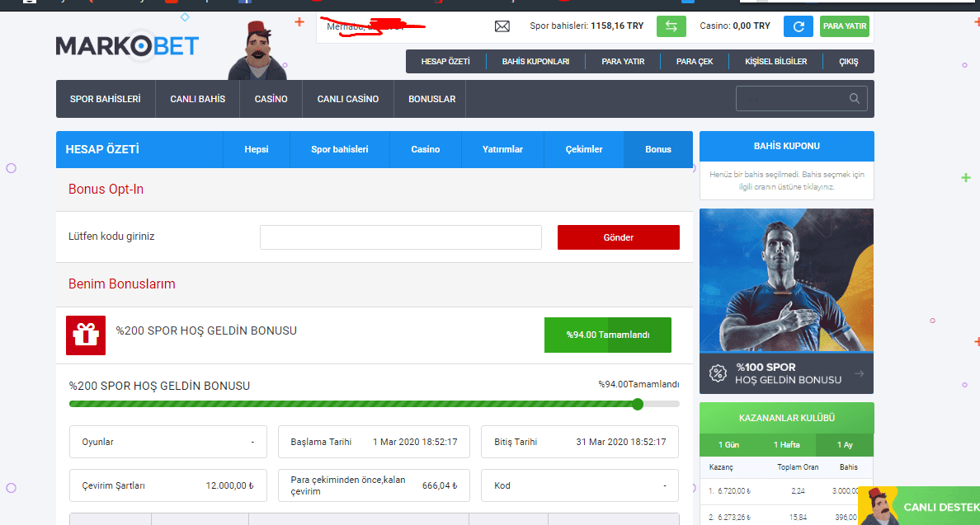Open CANLI CASİNO nav item
Image resolution: width=980 pixels, height=525 pixels.
click(347, 99)
